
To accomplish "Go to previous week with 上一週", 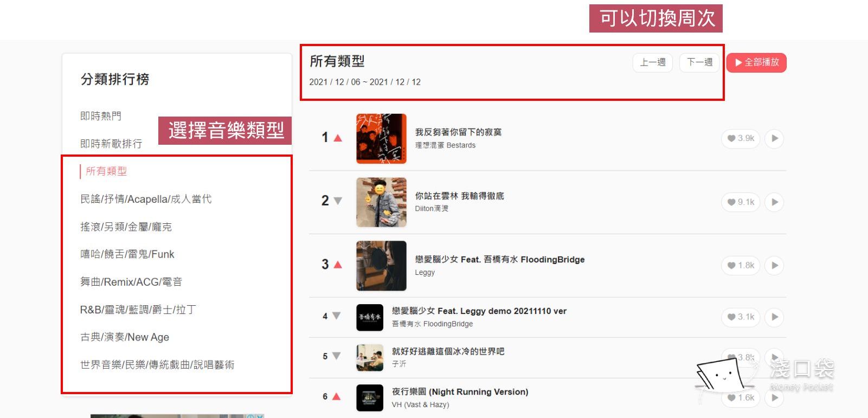I will pos(653,62).
